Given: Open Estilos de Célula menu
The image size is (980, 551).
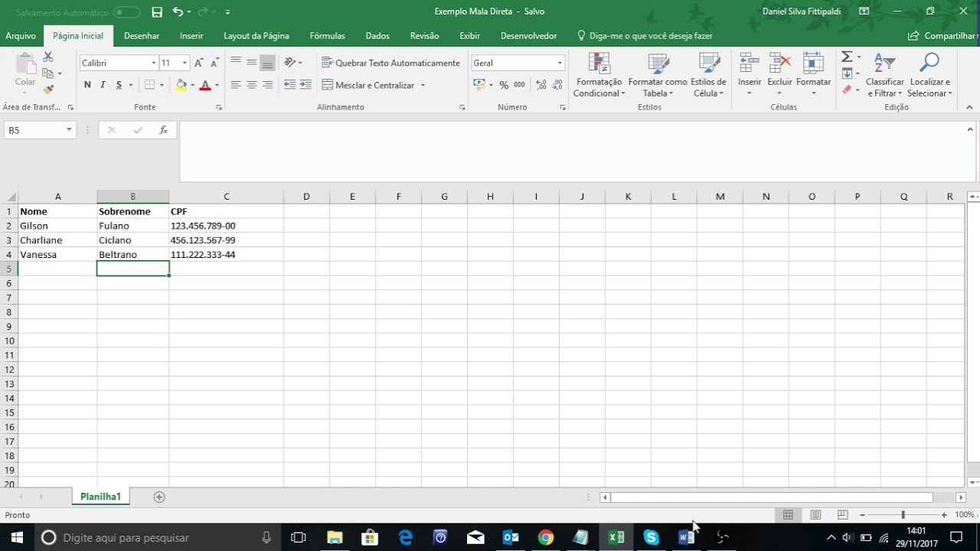Looking at the screenshot, I should (708, 75).
